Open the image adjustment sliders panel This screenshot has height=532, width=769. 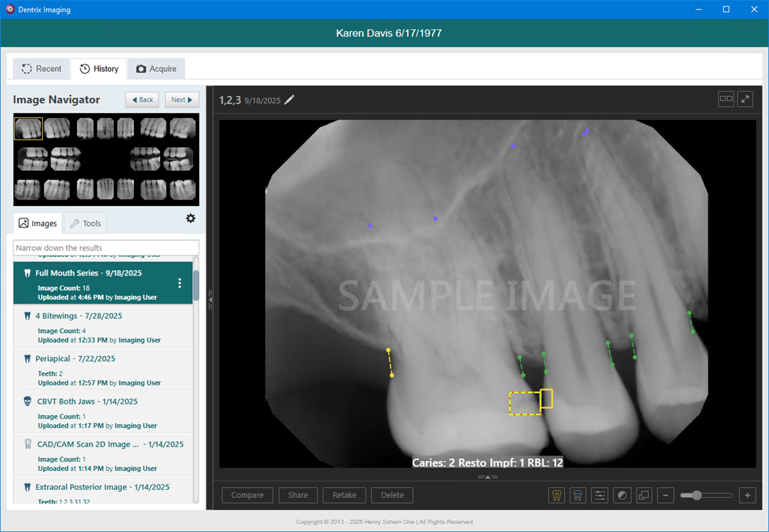tap(600, 495)
